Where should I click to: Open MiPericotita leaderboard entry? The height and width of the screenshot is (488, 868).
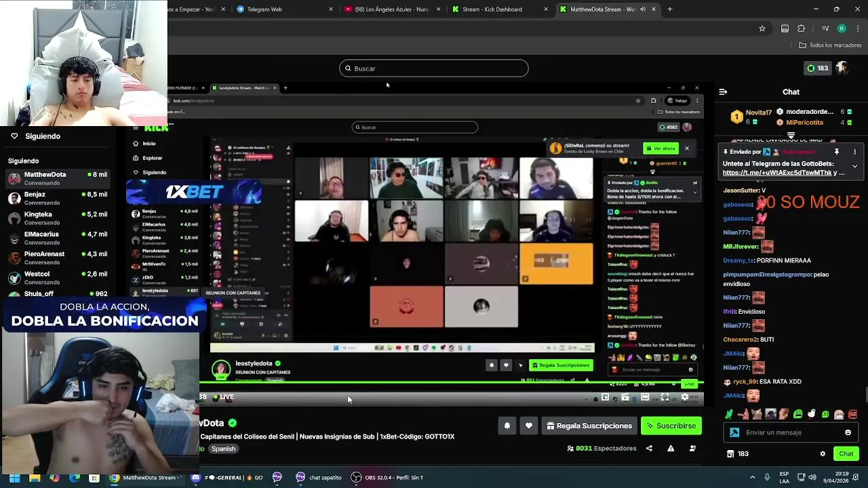[804, 123]
